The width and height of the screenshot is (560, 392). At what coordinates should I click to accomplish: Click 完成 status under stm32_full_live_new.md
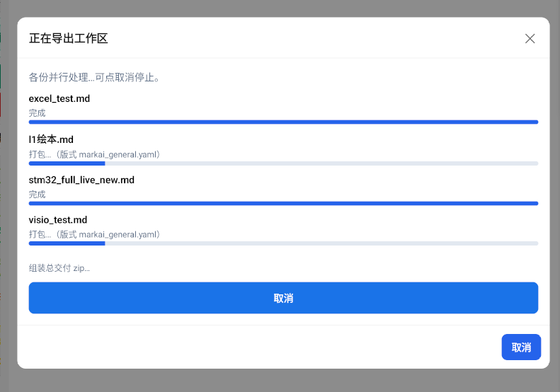coord(37,195)
